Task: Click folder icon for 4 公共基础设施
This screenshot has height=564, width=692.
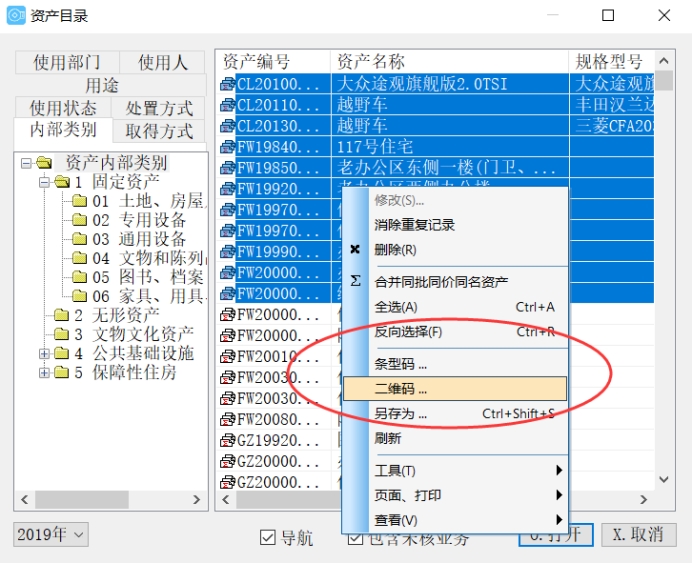Action: [61, 353]
